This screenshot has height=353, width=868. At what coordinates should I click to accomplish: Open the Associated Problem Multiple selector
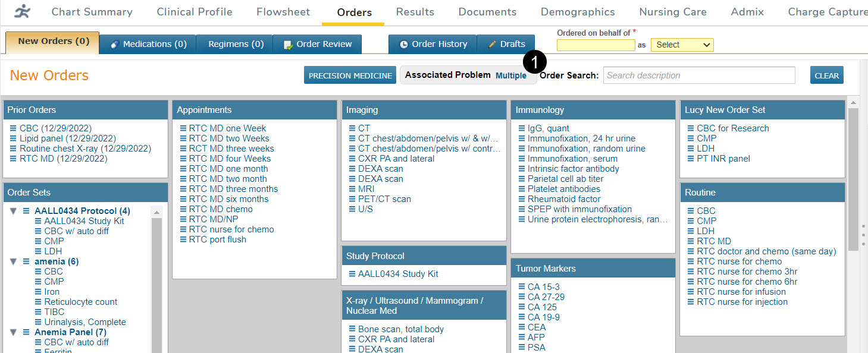510,75
